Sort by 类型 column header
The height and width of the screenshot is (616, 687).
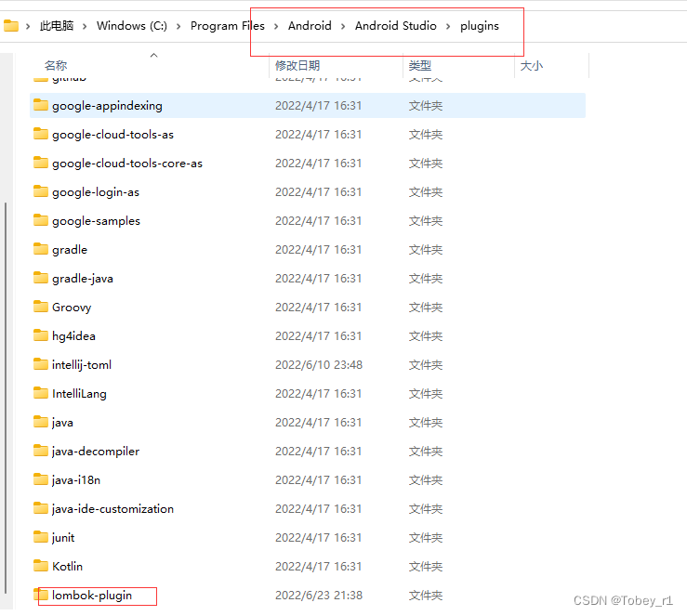420,66
